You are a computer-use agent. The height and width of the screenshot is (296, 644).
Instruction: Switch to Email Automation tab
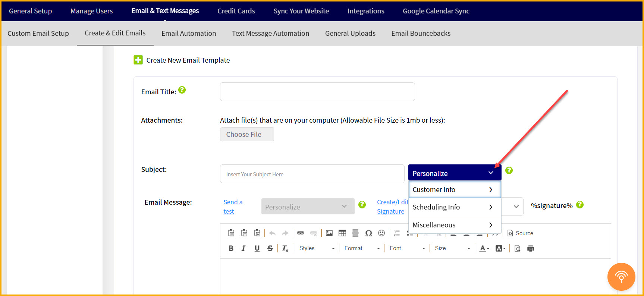tap(189, 33)
